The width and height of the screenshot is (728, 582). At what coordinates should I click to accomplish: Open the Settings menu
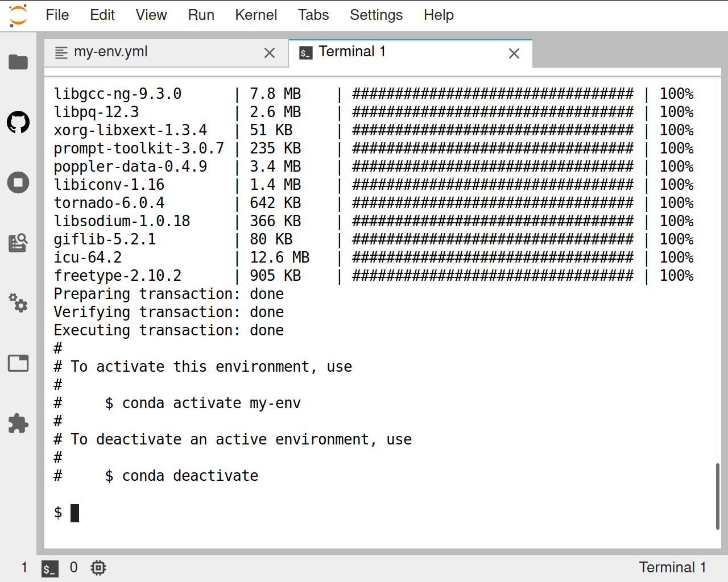(x=376, y=15)
